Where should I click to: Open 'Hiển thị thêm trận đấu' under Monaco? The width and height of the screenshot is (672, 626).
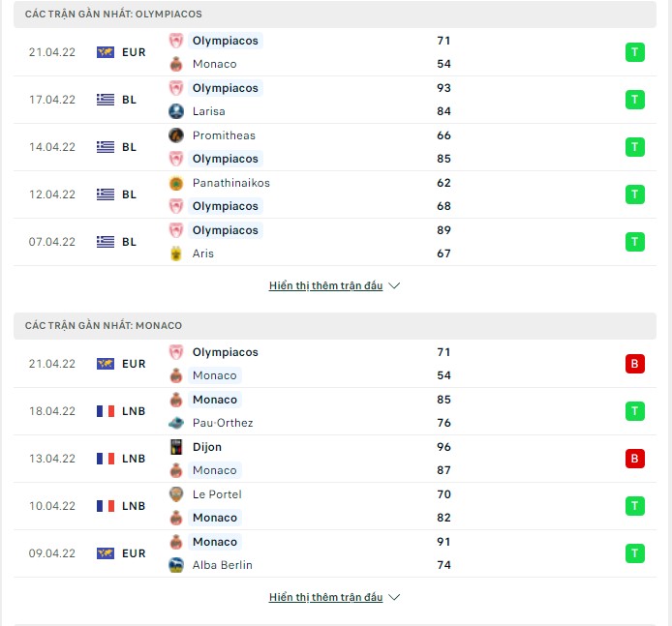pyautogui.click(x=325, y=597)
